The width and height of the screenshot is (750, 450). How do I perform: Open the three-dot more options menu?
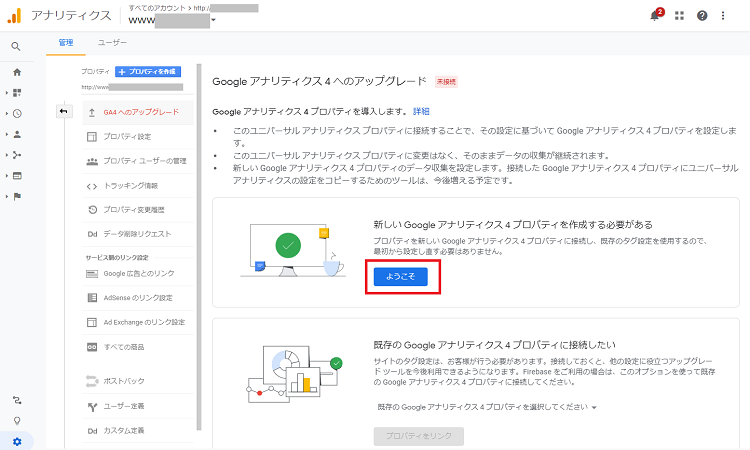click(x=723, y=16)
